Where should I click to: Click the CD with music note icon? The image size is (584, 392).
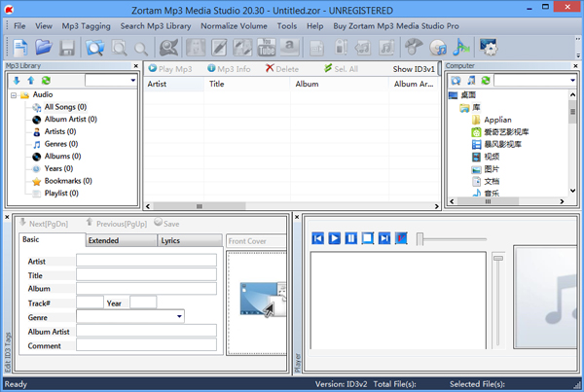pyautogui.click(x=438, y=48)
